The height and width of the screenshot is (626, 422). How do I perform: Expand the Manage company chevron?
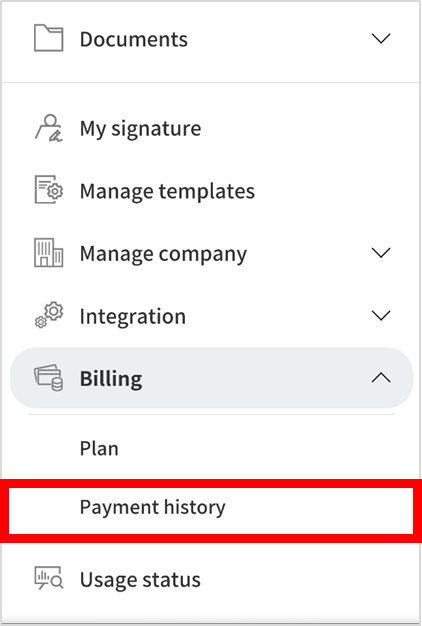click(x=381, y=252)
